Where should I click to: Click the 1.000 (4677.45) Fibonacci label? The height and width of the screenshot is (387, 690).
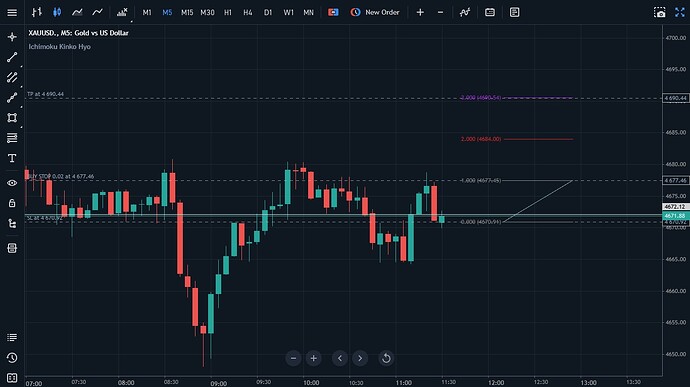[481, 181]
